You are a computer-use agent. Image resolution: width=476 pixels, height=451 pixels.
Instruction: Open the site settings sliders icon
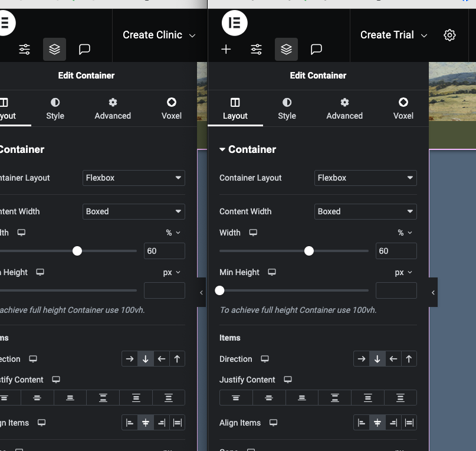pos(256,50)
